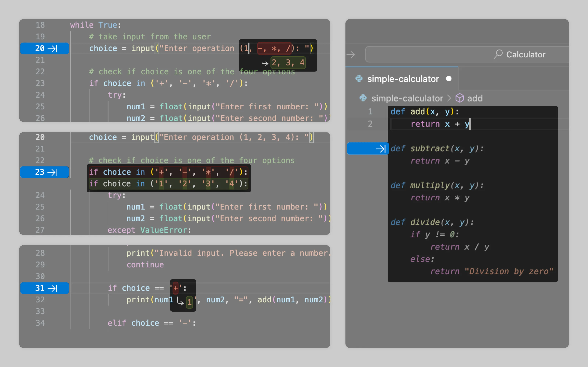Click the blue tab arrow beside def subtract
Image resolution: width=588 pixels, height=367 pixels.
[x=380, y=149]
